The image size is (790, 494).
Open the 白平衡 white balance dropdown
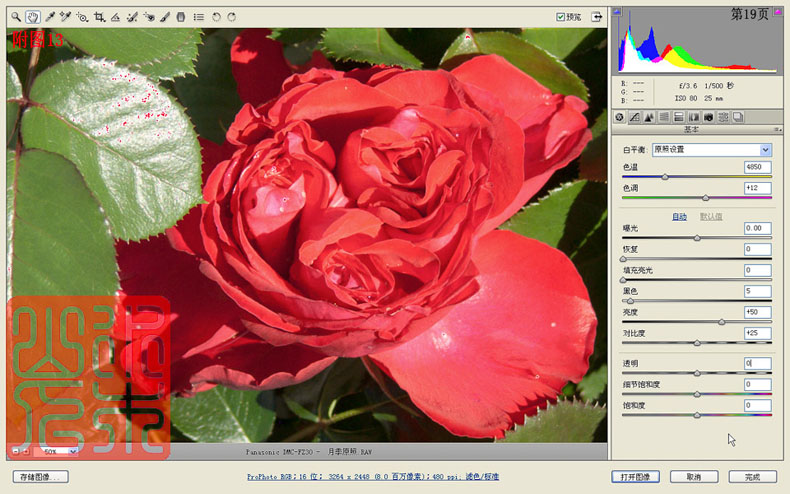(x=711, y=150)
